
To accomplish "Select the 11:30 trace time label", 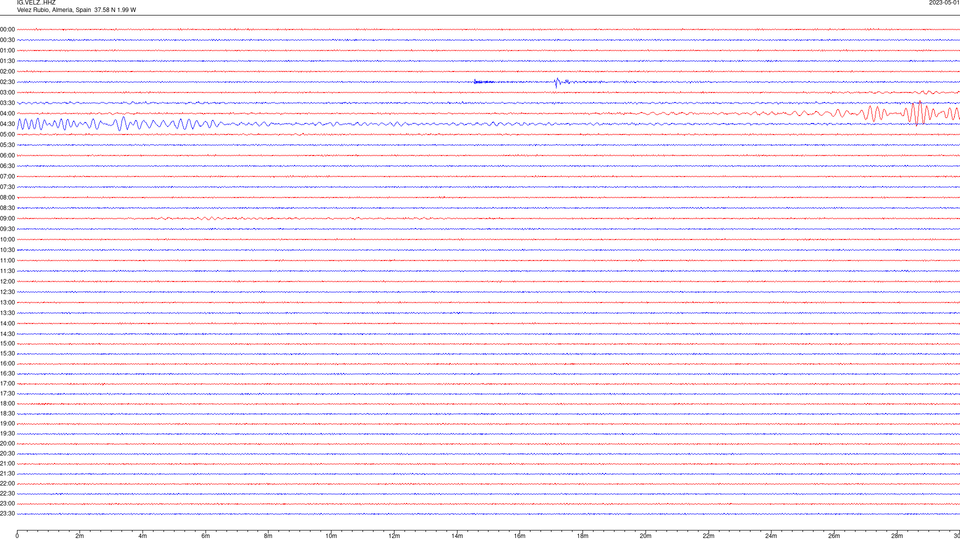I will 7,271.
